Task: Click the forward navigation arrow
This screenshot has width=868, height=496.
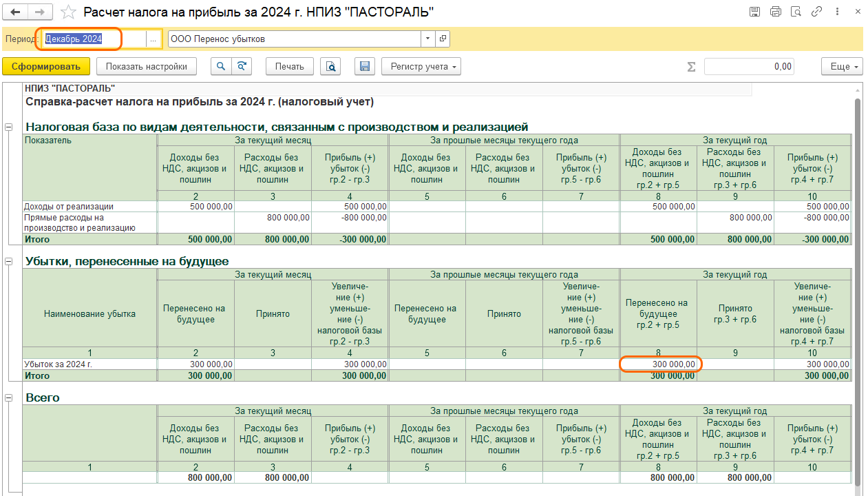Action: 40,12
